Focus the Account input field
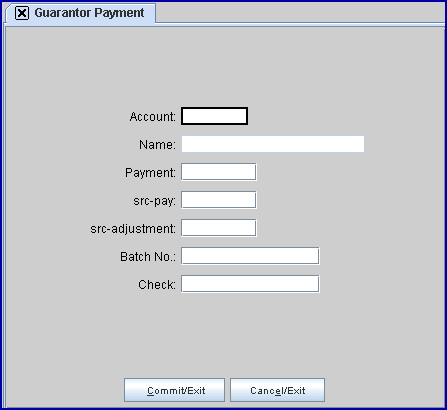Screen dimensions: 447x410 (x=214, y=116)
